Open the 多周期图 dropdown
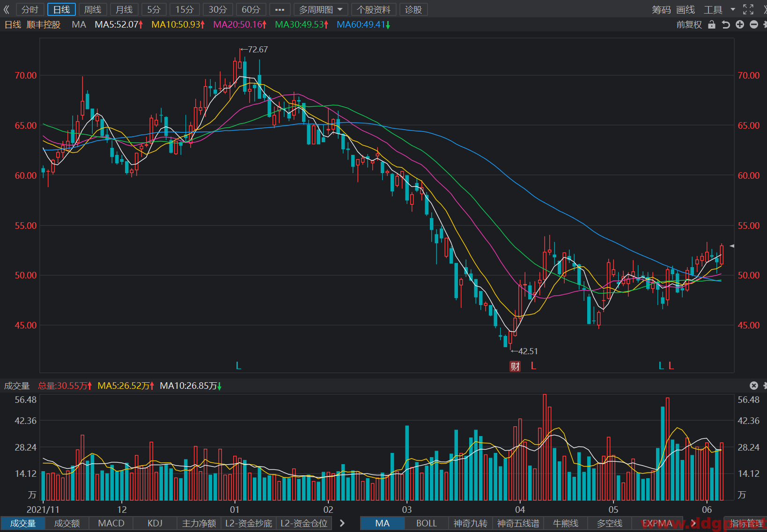Viewport: 767px width, 532px height. [x=321, y=9]
